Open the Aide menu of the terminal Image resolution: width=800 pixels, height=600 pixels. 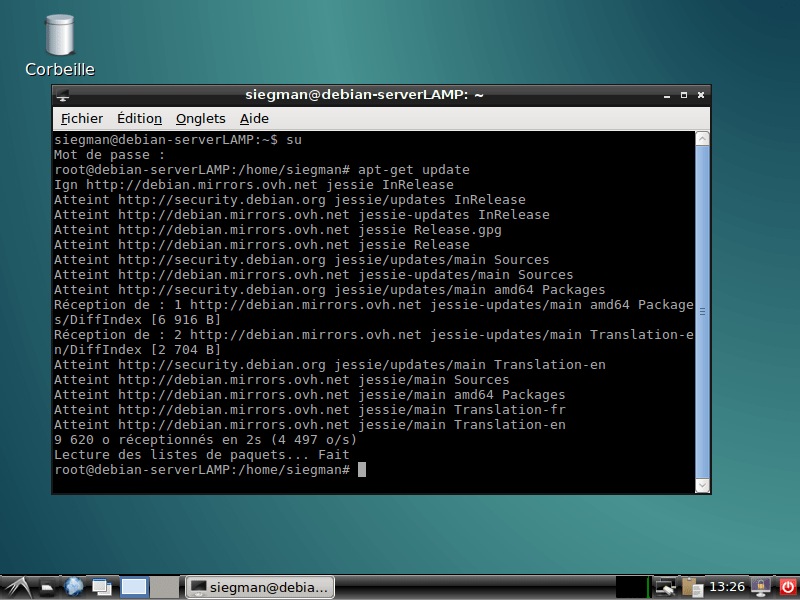pos(254,118)
